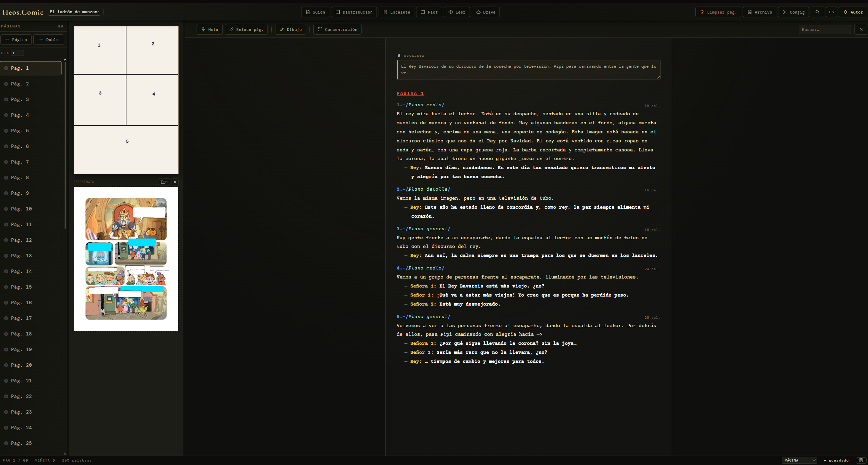This screenshot has height=465, width=868.
Task: Open the Escaleta view
Action: [397, 12]
